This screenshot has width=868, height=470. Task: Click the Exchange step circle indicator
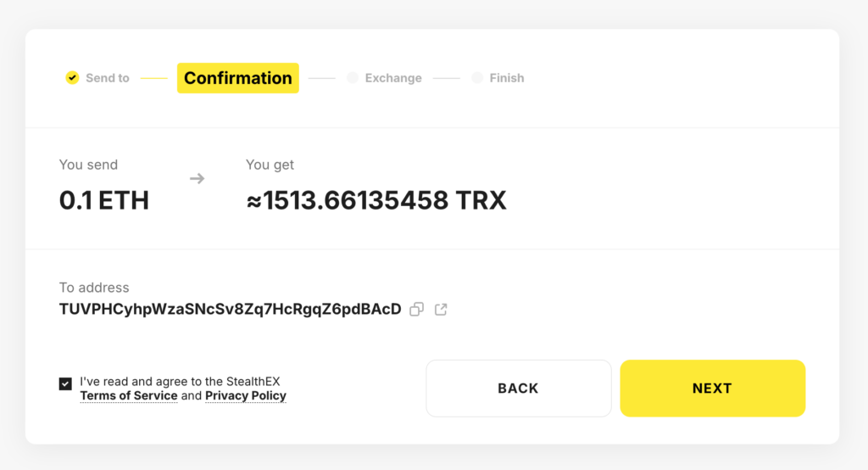click(353, 78)
